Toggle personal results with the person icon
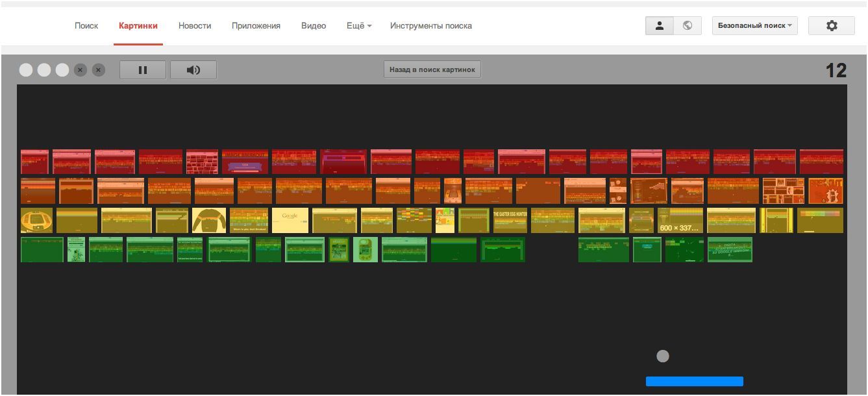Screen dimensions: 868x396 tap(659, 25)
